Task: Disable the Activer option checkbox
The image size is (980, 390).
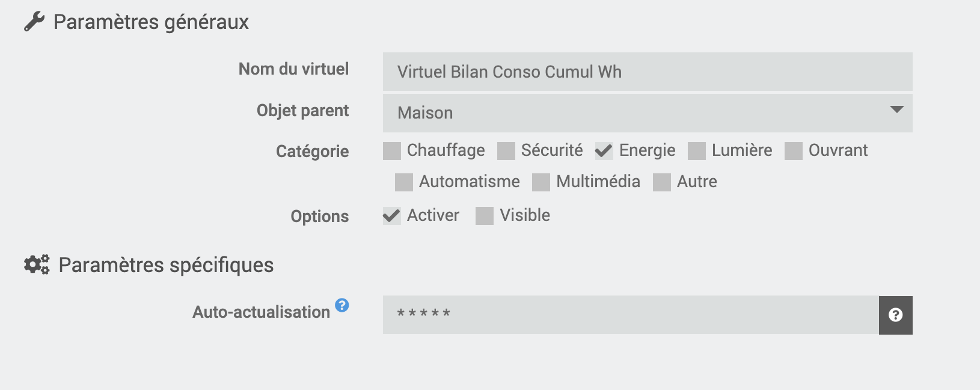Action: 391,215
